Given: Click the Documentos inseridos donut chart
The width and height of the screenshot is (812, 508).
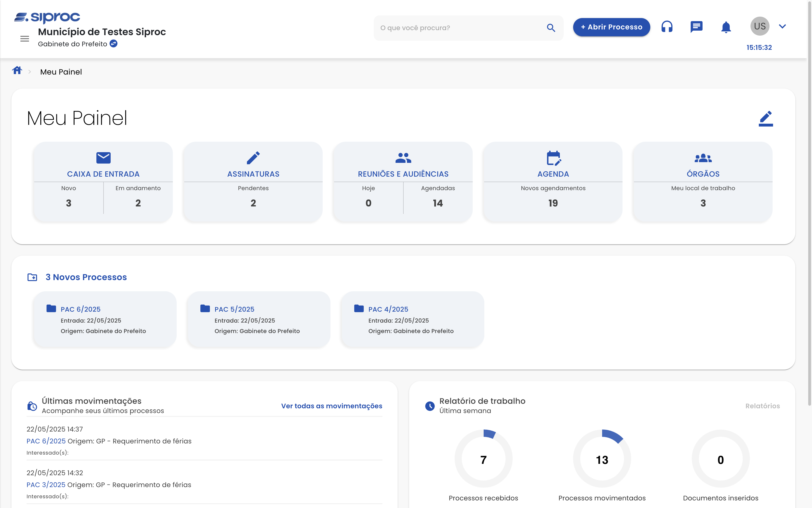Looking at the screenshot, I should coord(721,459).
